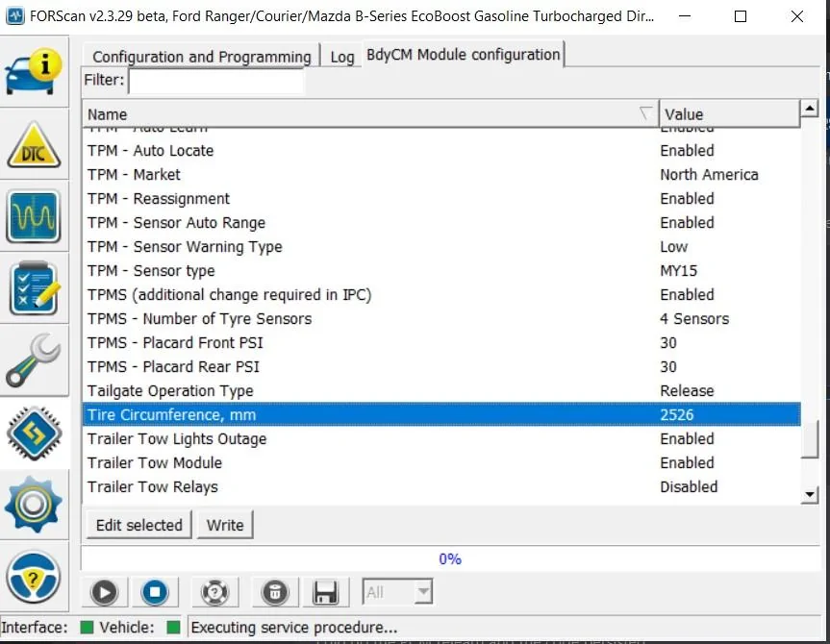
Task: Select the BdyCM Module configuration tab
Action: pos(464,55)
